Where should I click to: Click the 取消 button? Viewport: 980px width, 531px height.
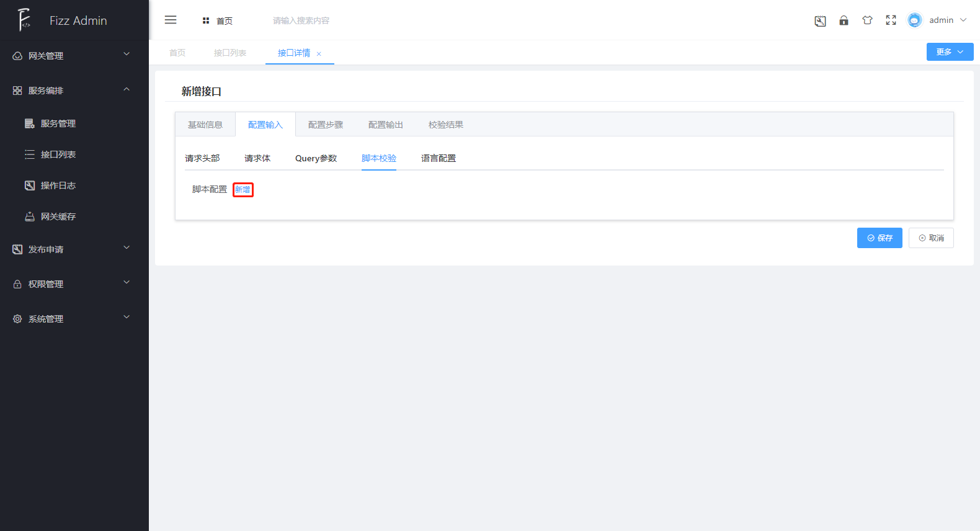point(930,238)
